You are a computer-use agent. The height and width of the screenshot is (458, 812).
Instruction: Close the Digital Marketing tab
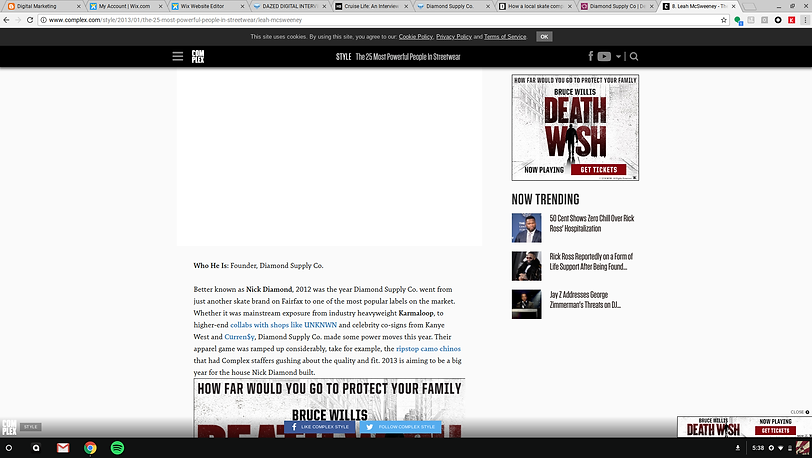79,6
